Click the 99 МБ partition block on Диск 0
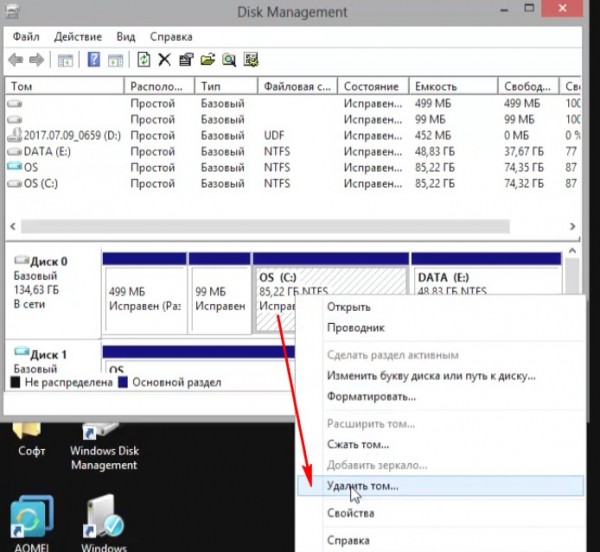 pos(220,293)
